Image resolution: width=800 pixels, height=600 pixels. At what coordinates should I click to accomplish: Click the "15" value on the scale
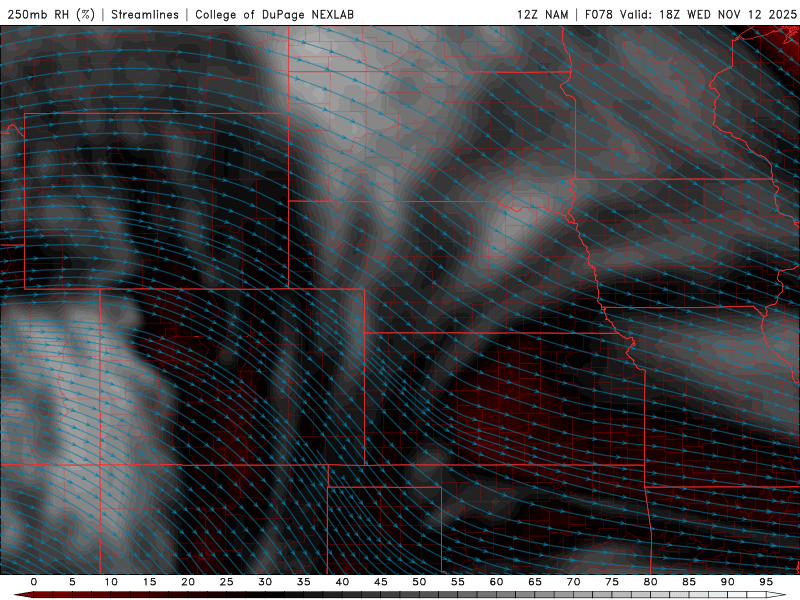pos(149,582)
